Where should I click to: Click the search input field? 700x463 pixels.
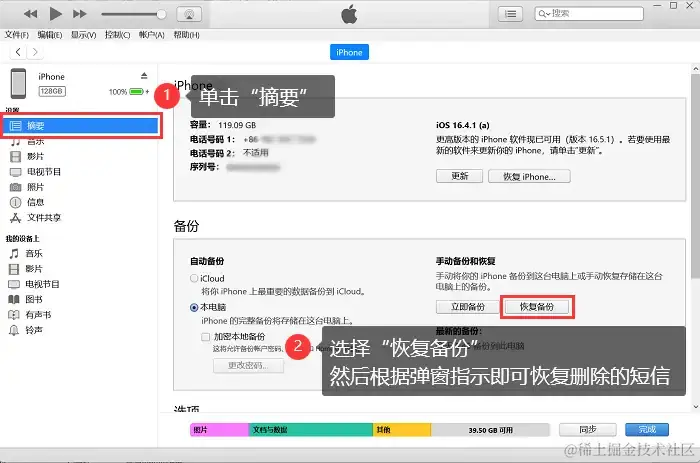[x=589, y=14]
